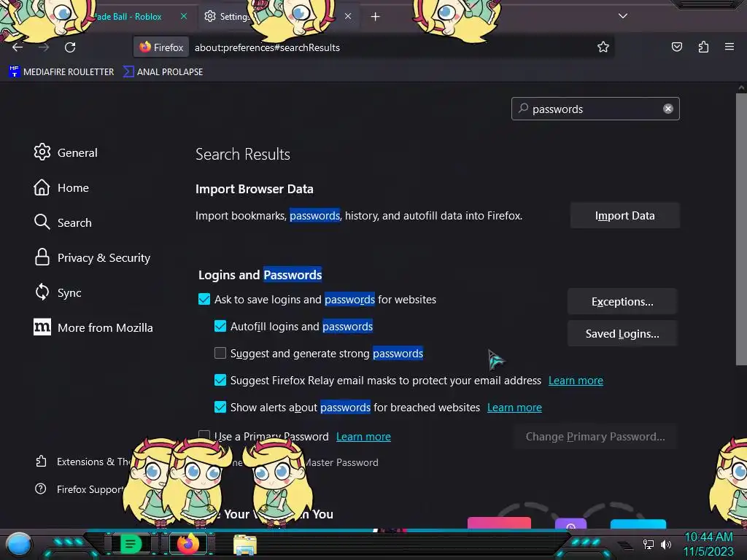Click the settings search field with passwords
The image size is (747, 560).
595,109
